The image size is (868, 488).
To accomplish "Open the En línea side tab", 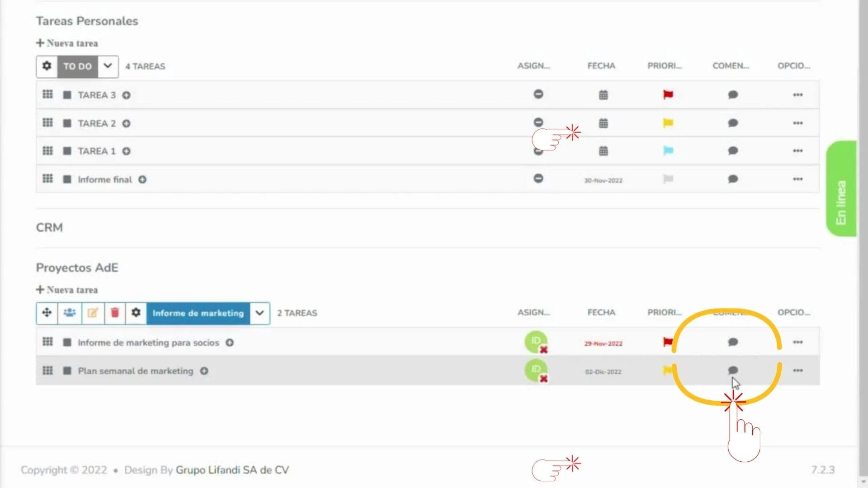I will 841,189.
